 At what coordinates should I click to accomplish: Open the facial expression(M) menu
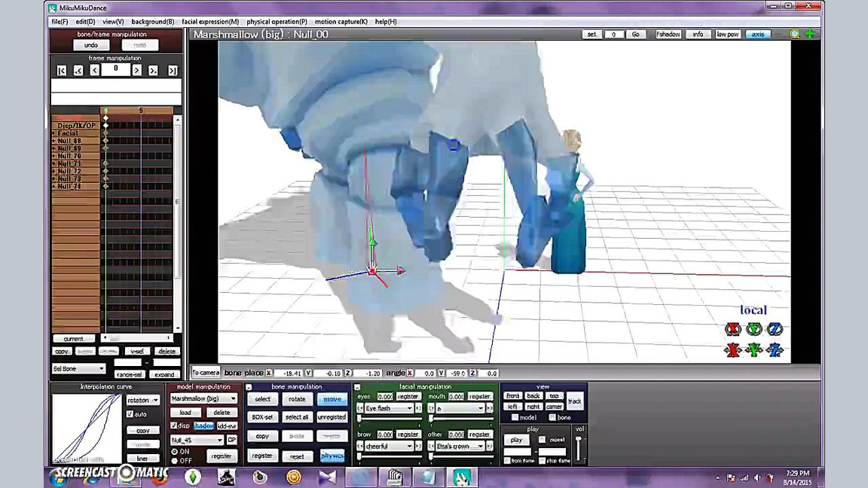tap(209, 21)
